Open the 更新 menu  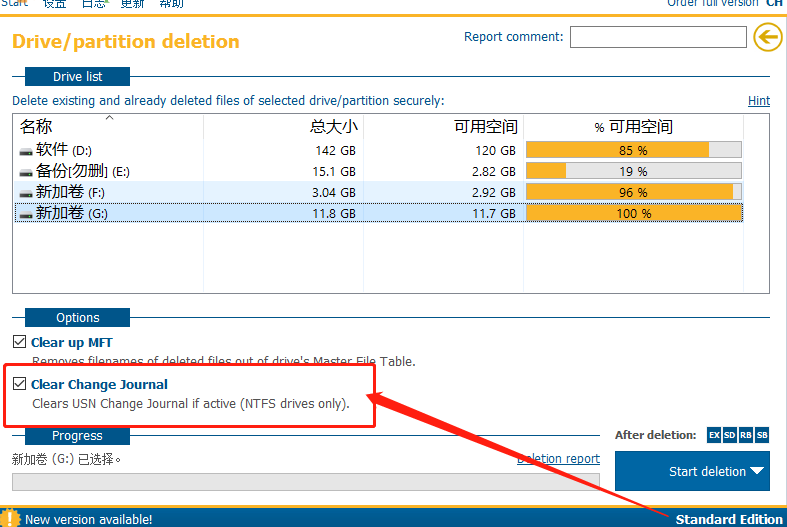[x=132, y=3]
